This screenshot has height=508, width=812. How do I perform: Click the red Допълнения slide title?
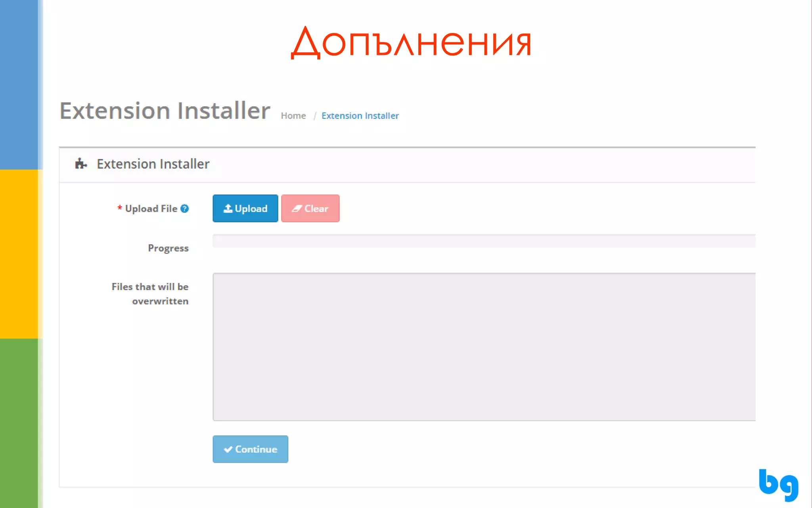(411, 42)
